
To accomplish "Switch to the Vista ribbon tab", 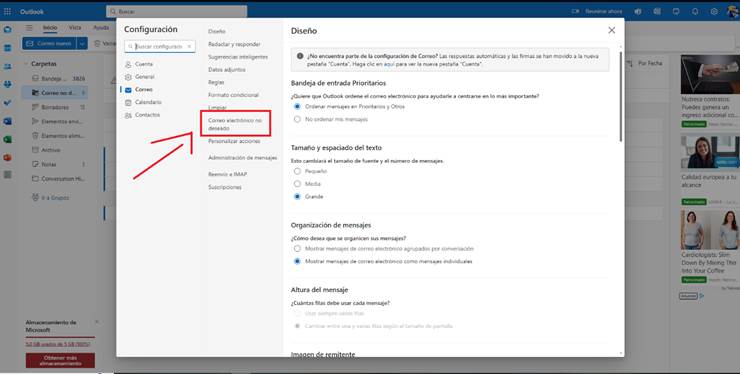I will (75, 28).
